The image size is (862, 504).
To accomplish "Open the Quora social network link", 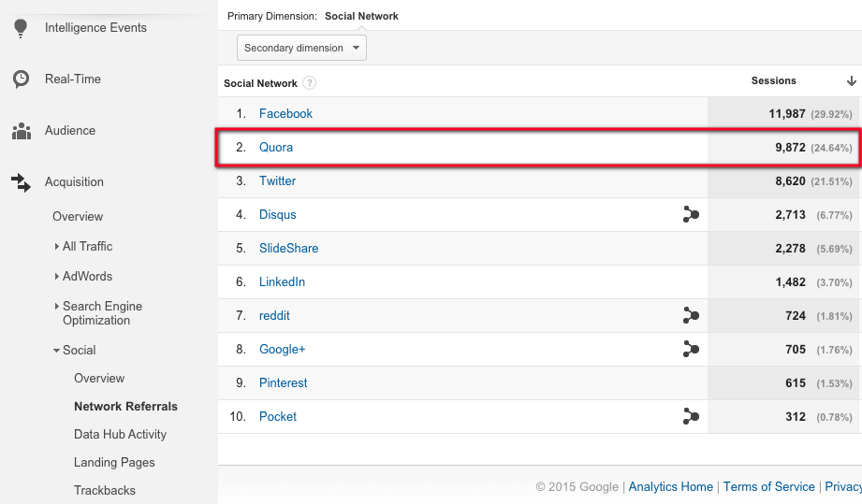I will (x=276, y=148).
